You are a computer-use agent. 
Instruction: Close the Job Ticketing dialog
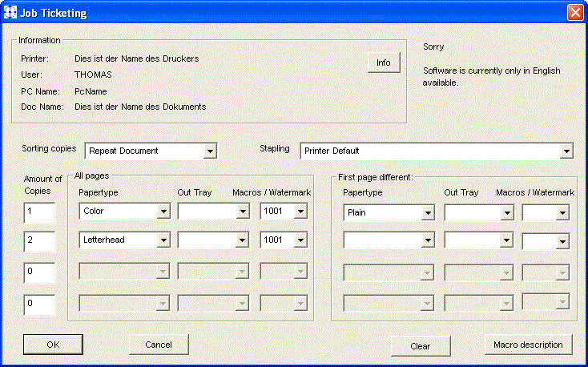click(574, 13)
